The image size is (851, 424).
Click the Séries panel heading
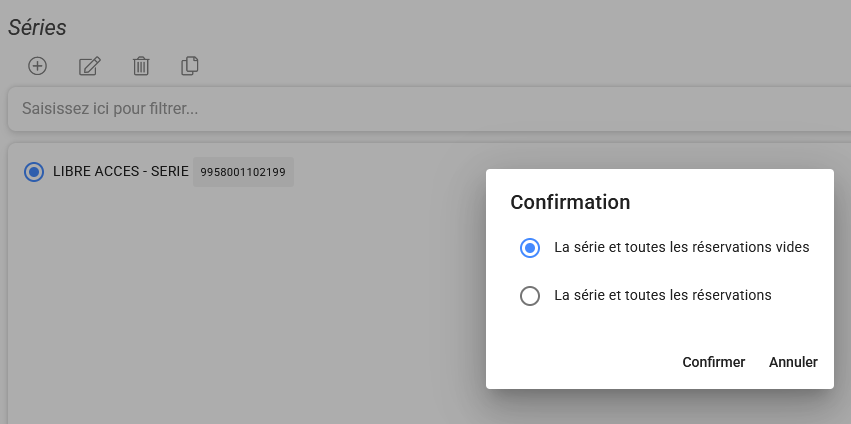37,28
